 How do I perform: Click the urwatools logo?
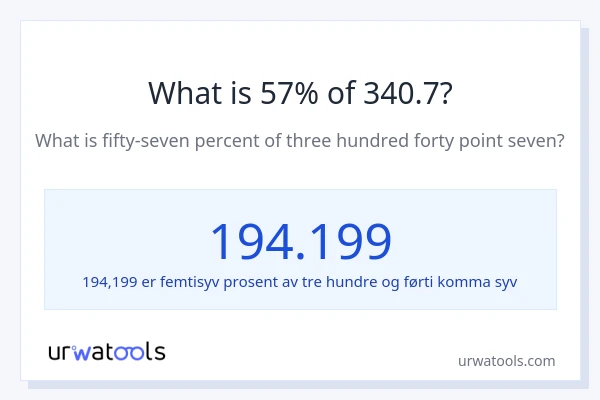pyautogui.click(x=107, y=351)
